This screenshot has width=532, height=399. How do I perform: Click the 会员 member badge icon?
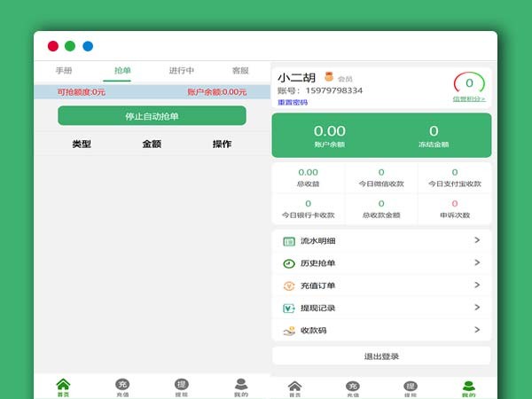coord(329,77)
